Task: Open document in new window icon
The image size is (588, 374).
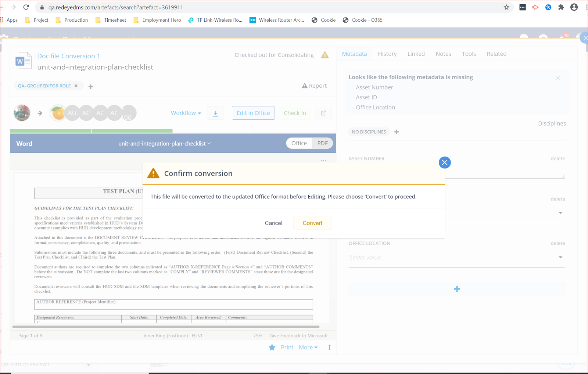Action: point(323,113)
